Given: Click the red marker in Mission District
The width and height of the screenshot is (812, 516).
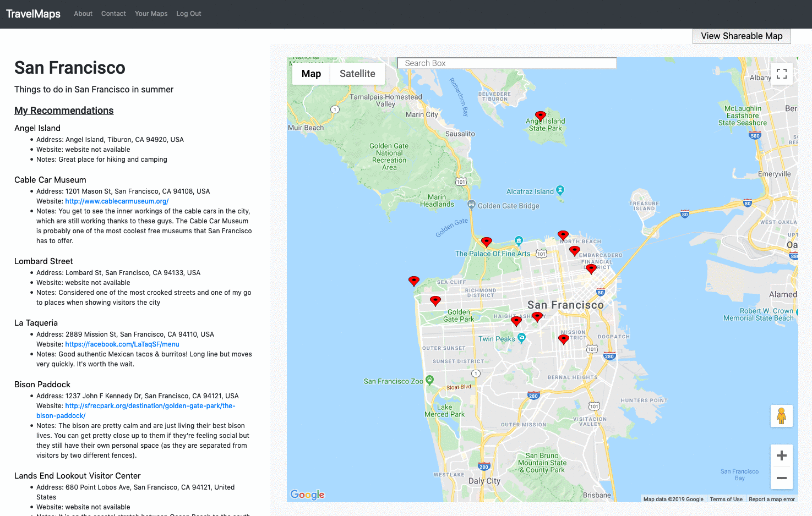Looking at the screenshot, I should 564,339.
